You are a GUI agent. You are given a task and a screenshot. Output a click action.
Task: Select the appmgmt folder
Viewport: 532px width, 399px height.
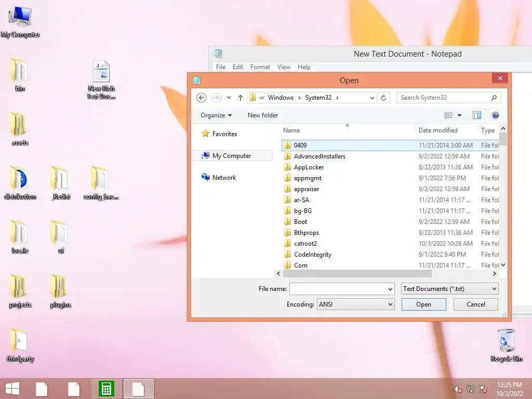tap(390, 178)
